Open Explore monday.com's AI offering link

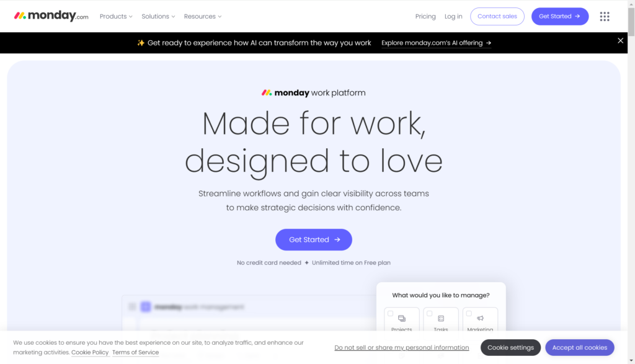[436, 43]
